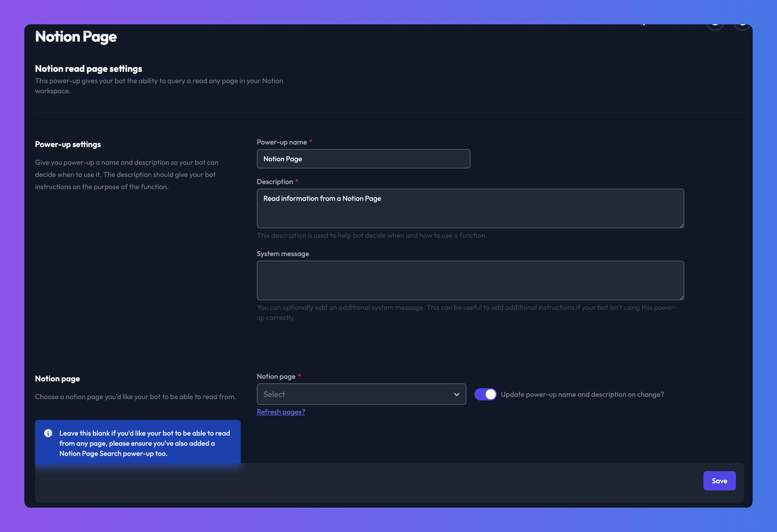Click the Refresh pages? link

pos(281,412)
